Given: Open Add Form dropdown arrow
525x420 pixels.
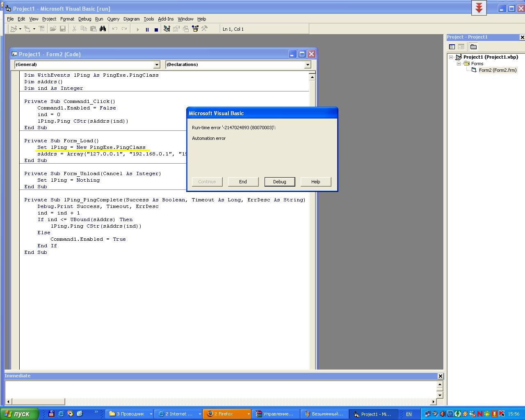Looking at the screenshot, I should pos(34,29).
